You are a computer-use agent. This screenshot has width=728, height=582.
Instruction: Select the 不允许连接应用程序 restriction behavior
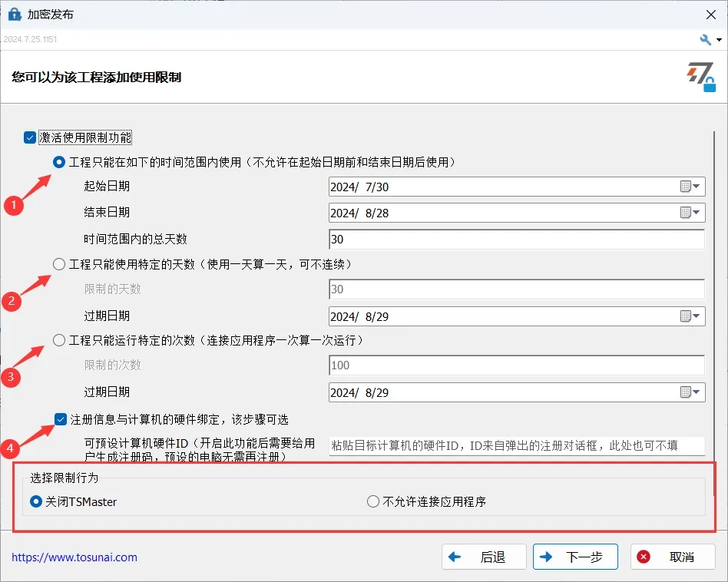372,501
